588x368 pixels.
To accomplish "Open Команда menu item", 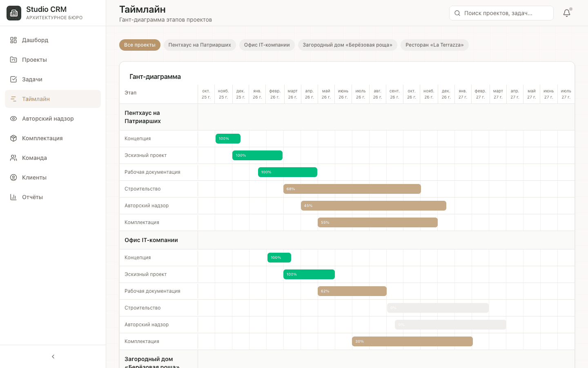I will pyautogui.click(x=53, y=158).
